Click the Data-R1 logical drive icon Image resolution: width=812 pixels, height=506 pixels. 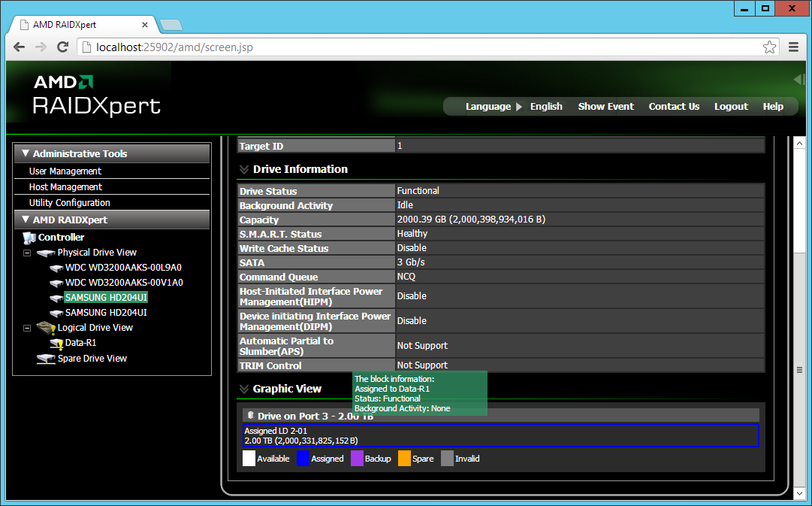click(x=56, y=343)
